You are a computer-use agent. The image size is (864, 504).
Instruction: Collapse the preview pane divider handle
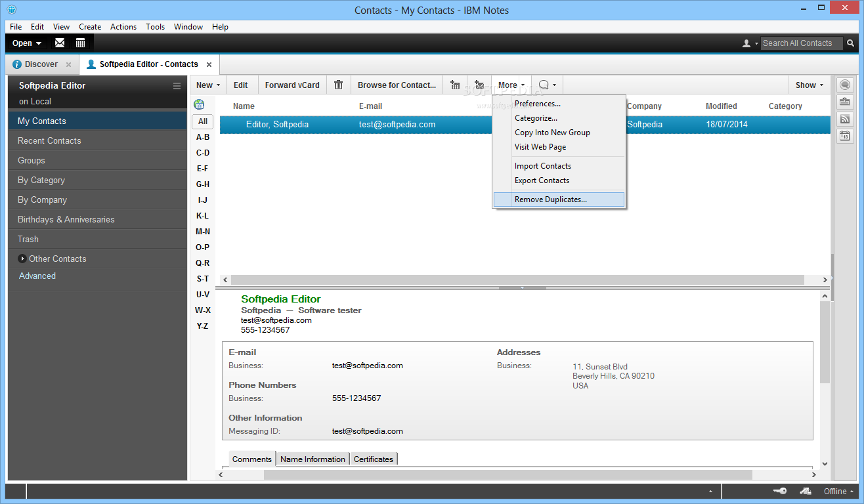click(523, 287)
